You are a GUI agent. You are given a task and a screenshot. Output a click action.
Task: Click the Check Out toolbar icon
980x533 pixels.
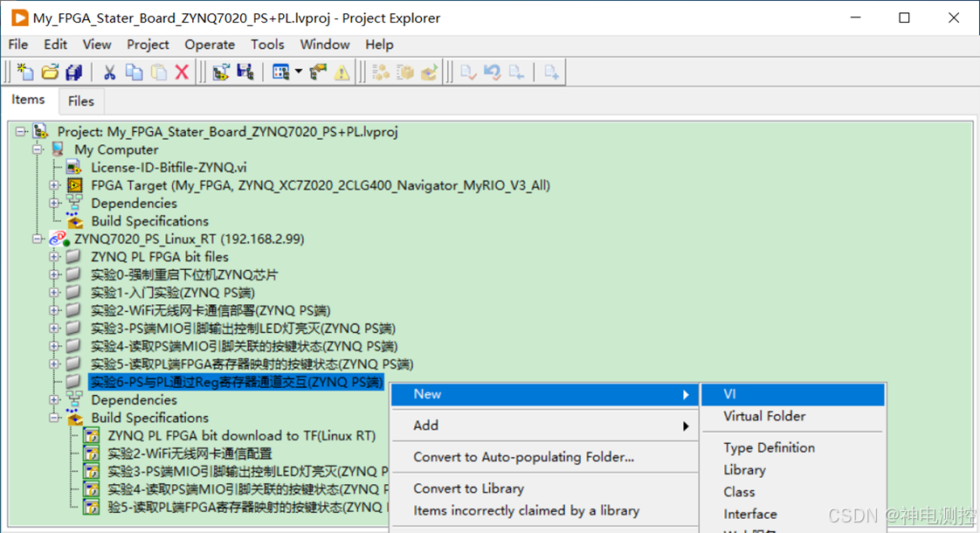click(x=516, y=72)
